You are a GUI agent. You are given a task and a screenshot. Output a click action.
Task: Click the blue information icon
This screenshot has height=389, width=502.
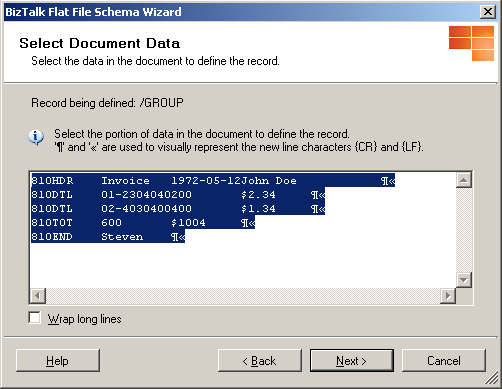point(36,137)
